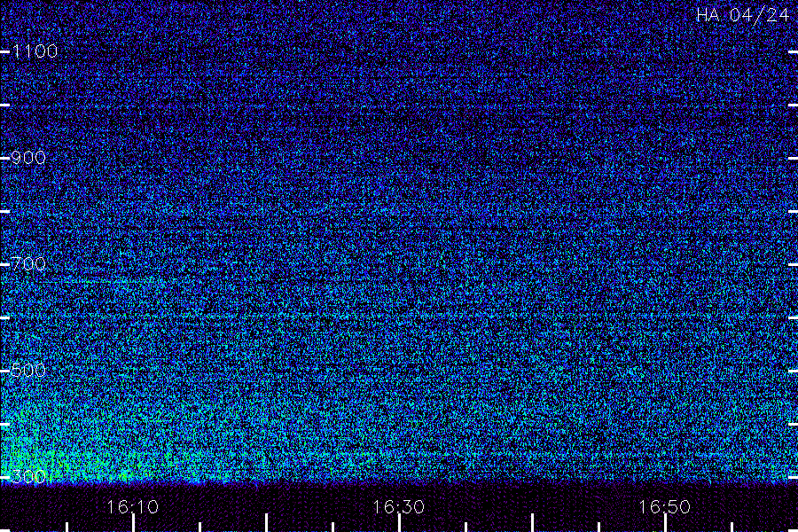Viewport: 798px width, 532px height.
Task: Select the tick mark below 16:50
Action: click(665, 523)
